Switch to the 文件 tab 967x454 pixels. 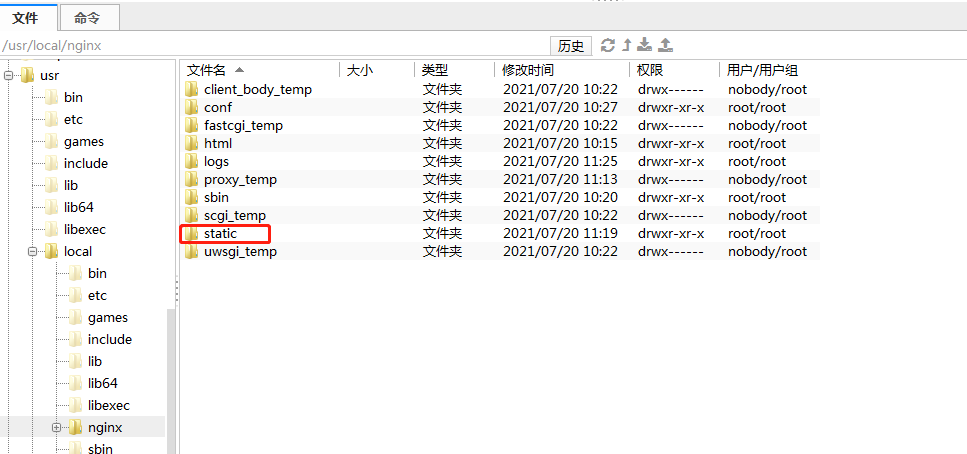coord(25,18)
